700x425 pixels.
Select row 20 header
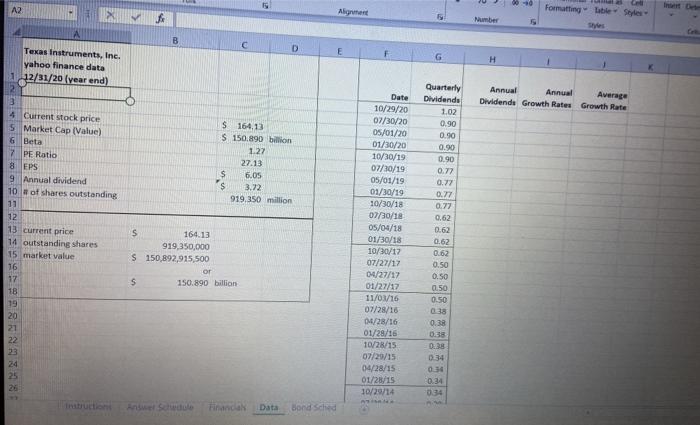[x=12, y=316]
